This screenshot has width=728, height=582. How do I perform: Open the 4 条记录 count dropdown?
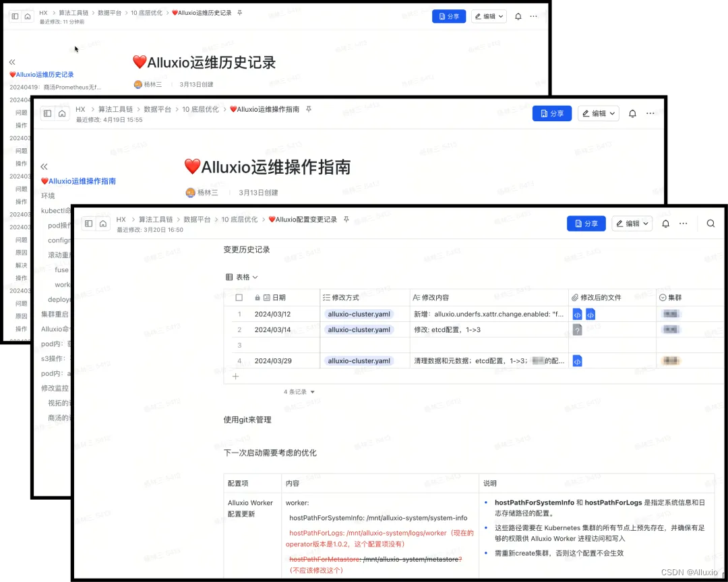(299, 392)
